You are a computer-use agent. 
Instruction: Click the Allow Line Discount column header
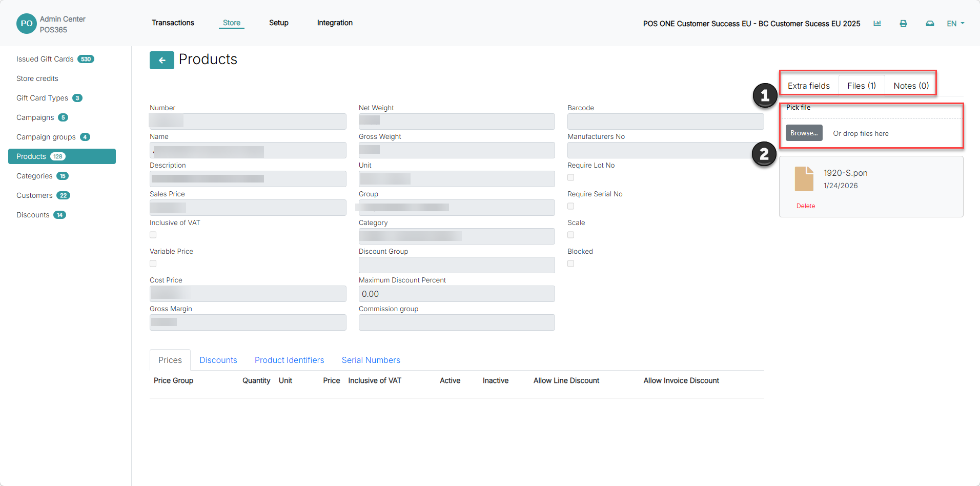(566, 380)
